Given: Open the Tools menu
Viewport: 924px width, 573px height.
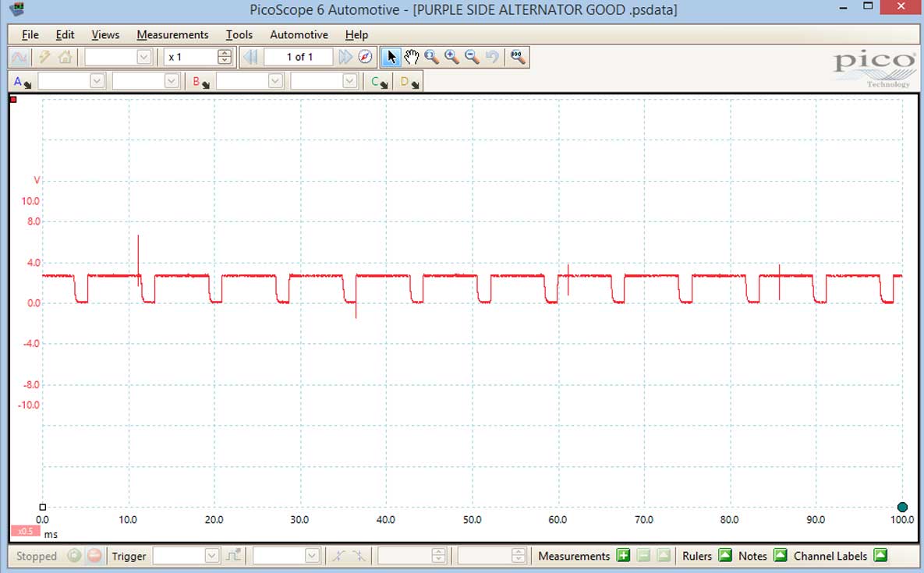Looking at the screenshot, I should pyautogui.click(x=239, y=35).
